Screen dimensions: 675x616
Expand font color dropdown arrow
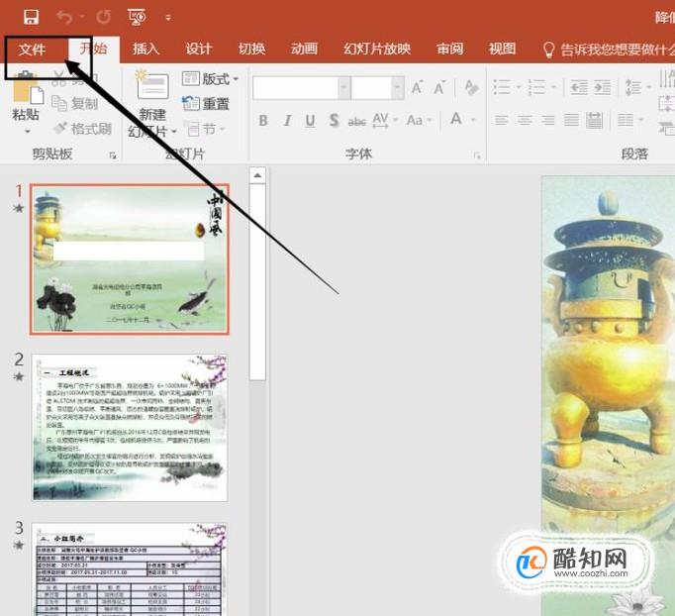point(473,120)
